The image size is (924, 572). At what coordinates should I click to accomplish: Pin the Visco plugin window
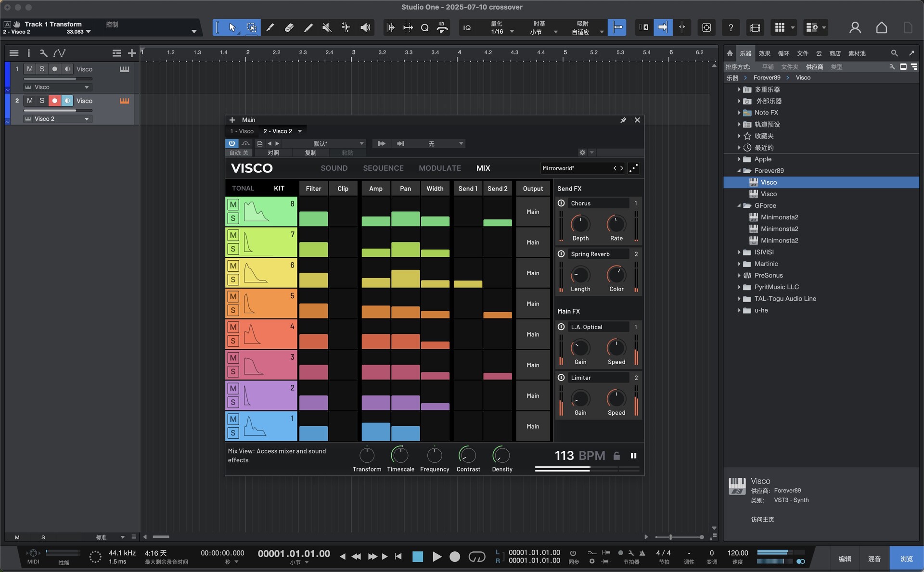click(623, 120)
